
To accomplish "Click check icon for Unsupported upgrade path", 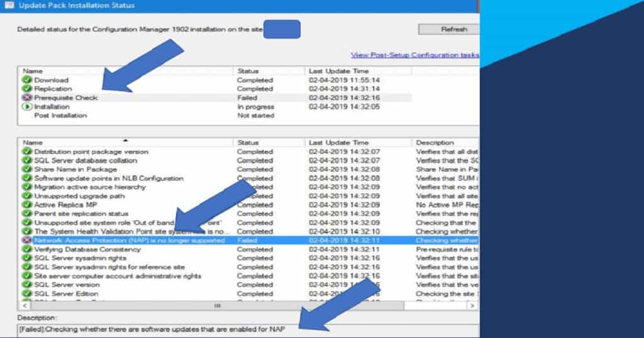I will click(27, 195).
